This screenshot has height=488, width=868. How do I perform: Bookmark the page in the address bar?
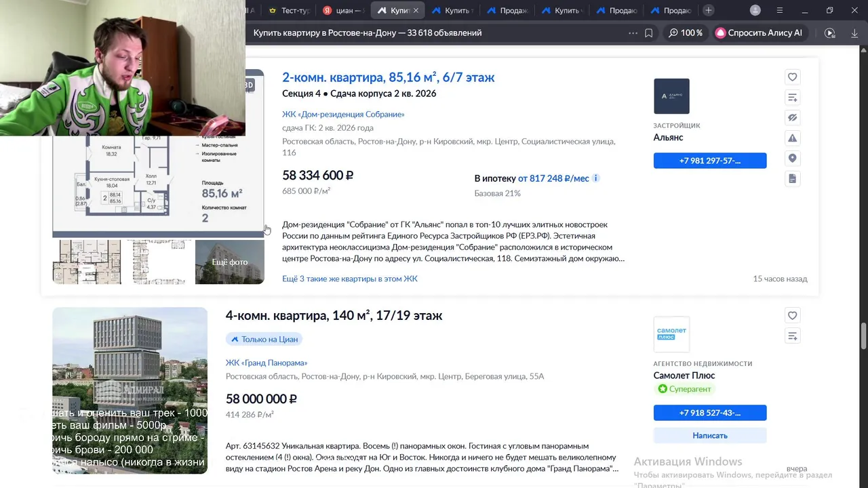point(649,33)
